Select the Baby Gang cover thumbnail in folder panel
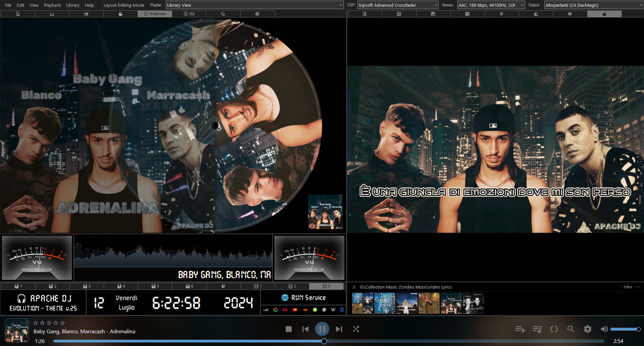Screen dimensions: 644x346 tap(451, 303)
